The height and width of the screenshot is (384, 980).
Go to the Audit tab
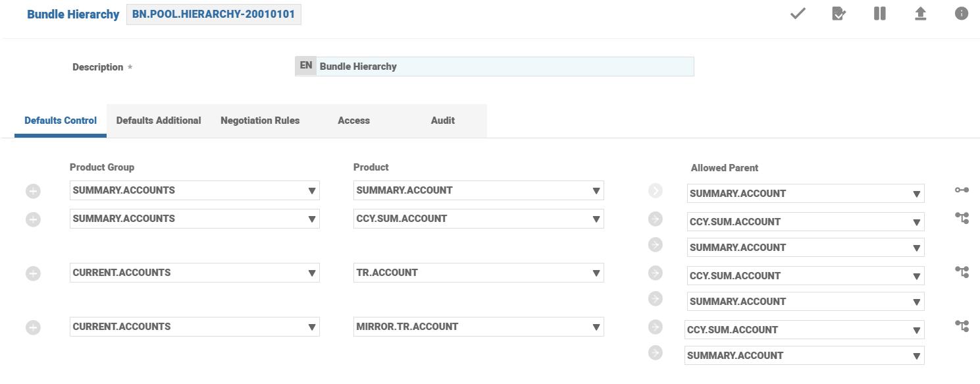click(x=442, y=121)
